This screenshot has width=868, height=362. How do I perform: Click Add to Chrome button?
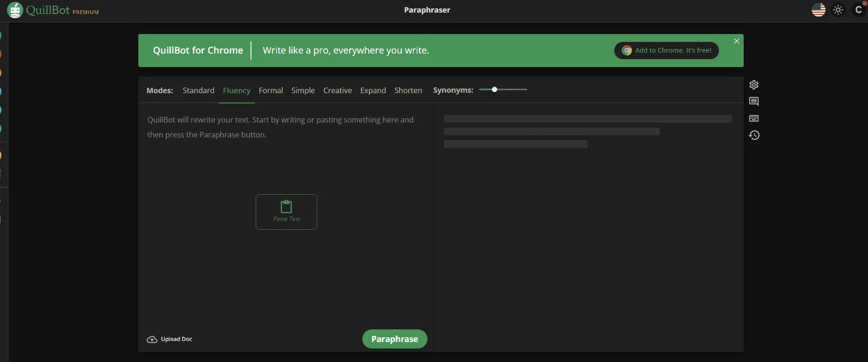pos(666,50)
